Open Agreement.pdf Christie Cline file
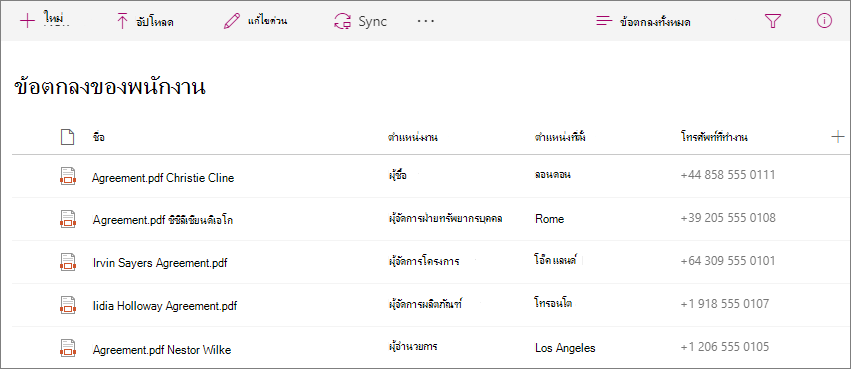 [x=163, y=177]
